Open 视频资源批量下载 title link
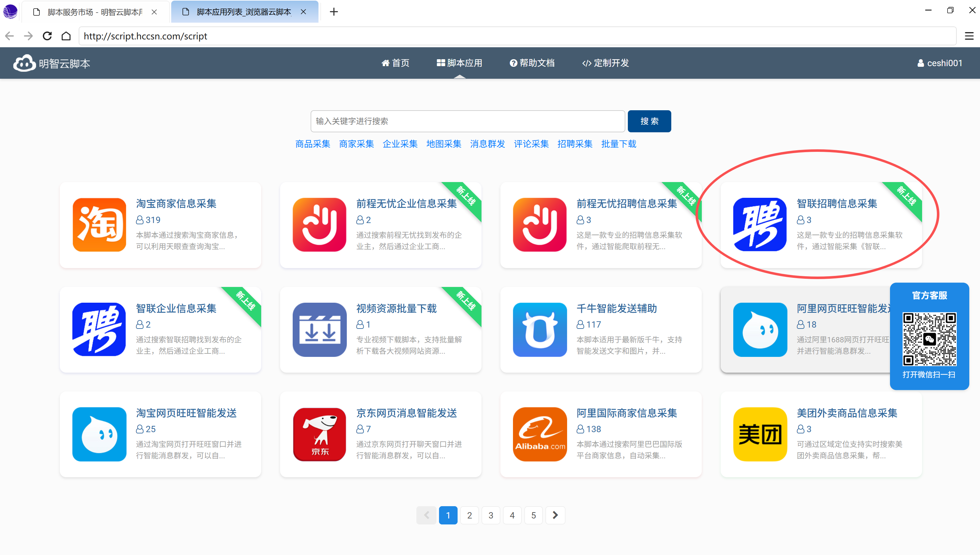The height and width of the screenshot is (555, 980). pos(396,308)
